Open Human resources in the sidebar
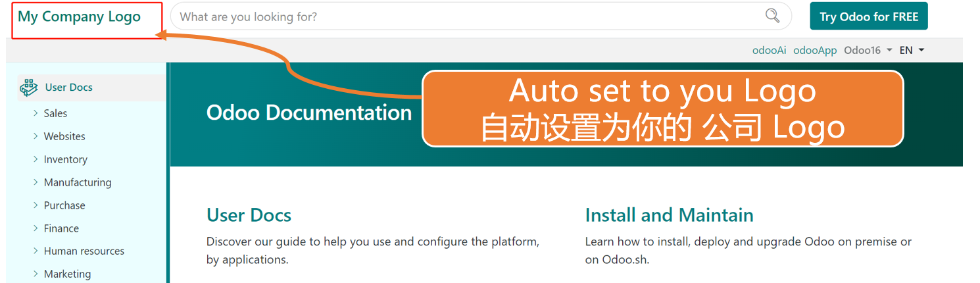Screen dimensions: 980x283 [x=84, y=251]
